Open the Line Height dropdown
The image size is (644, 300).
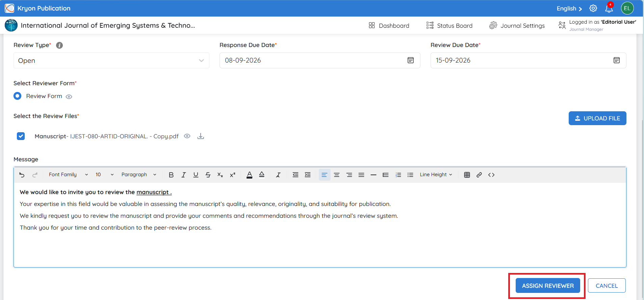[x=436, y=175]
